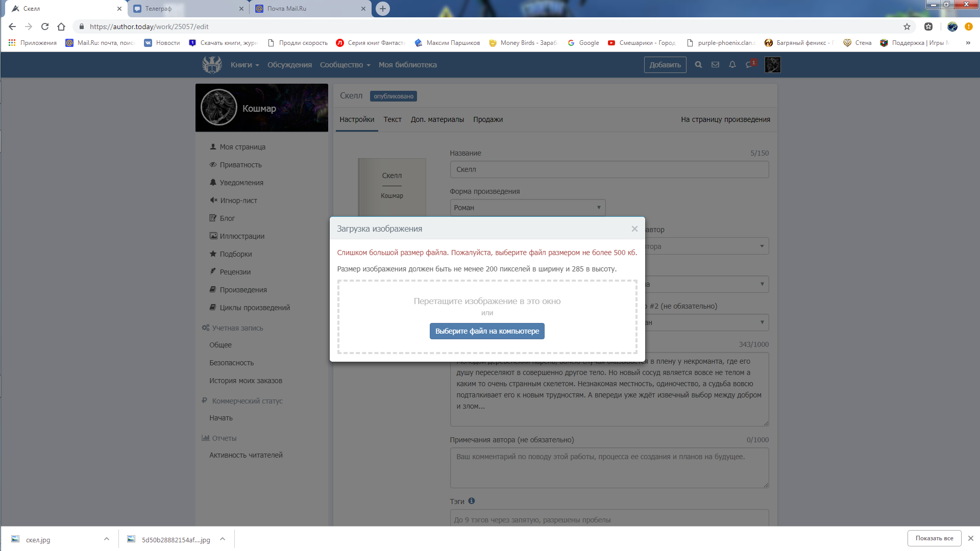Click the tags info icon
Screen dimensions: 980x551
point(472,501)
